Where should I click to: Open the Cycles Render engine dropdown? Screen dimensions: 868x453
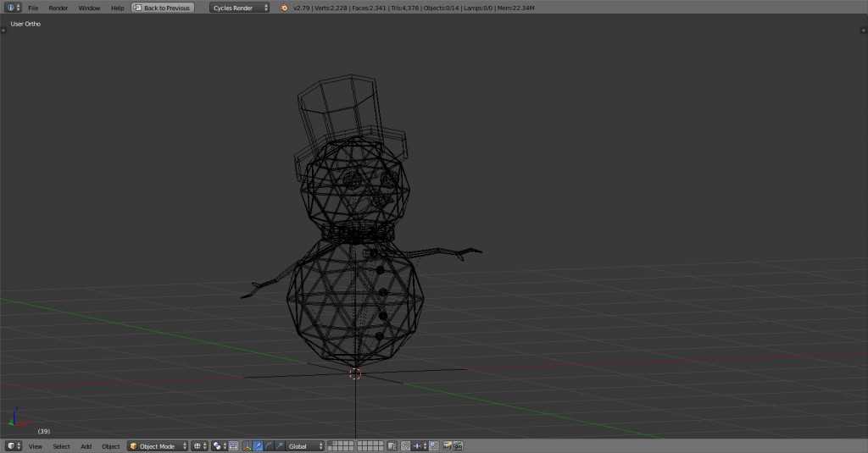(x=239, y=8)
